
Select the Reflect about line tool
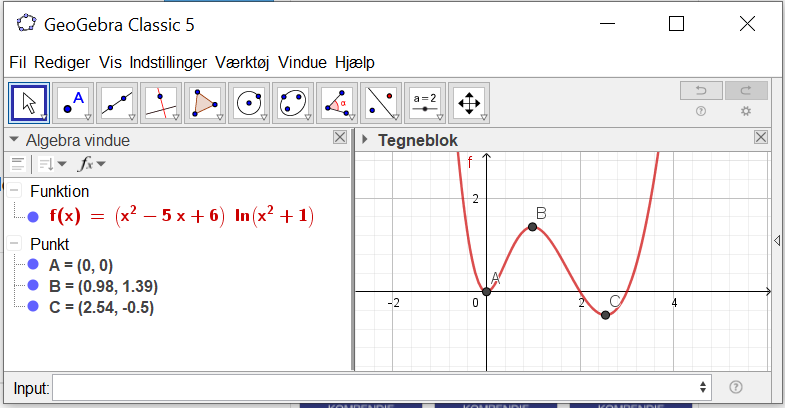coord(381,103)
